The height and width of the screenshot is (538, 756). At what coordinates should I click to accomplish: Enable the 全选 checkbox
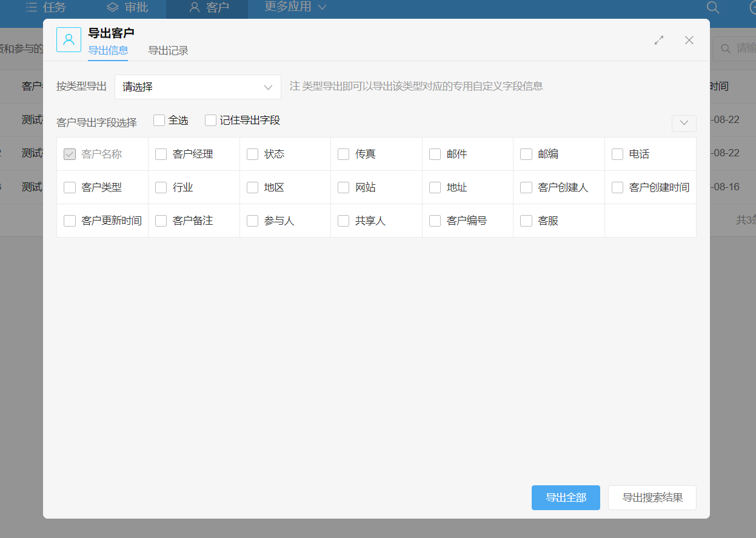pos(159,121)
